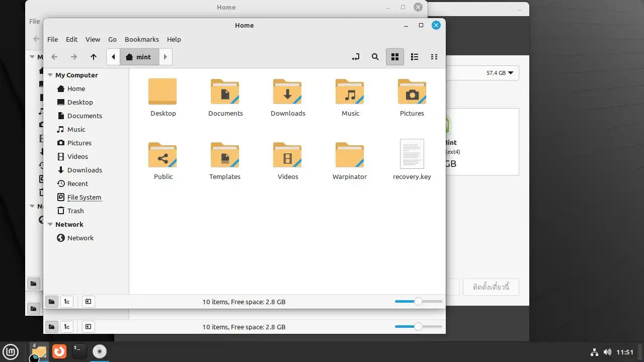Open the volume tray icon
Viewport: 644px width, 362px height.
(x=607, y=352)
